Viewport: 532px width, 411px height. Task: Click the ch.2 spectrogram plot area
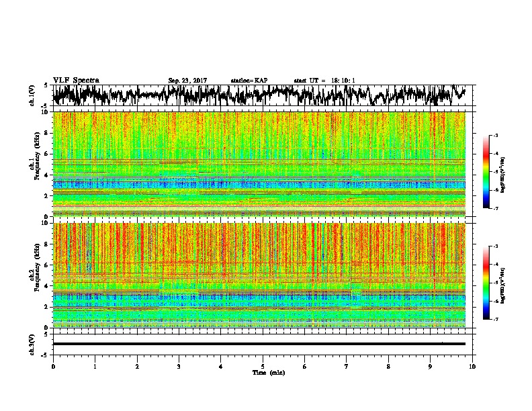pyautogui.click(x=259, y=275)
